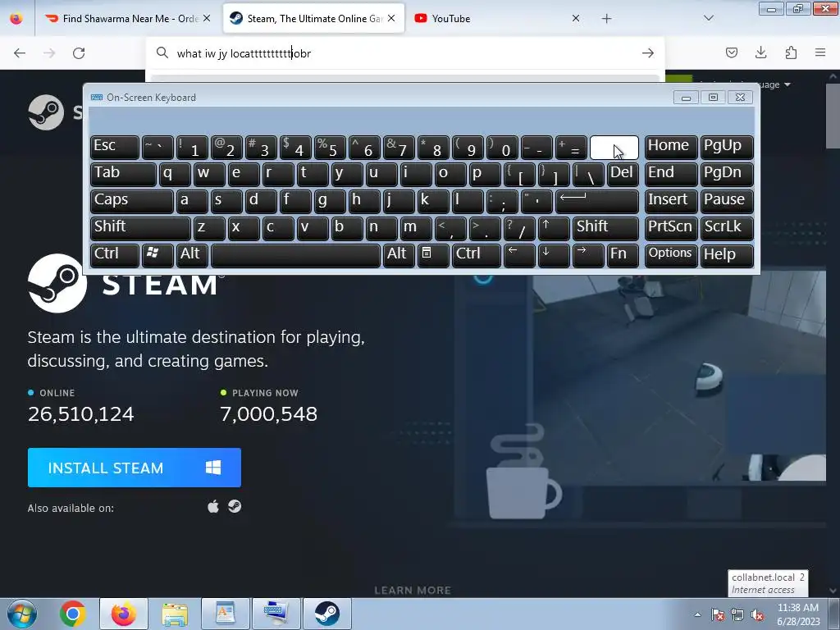Toggle the Fn key on On-Screen Keyboard
The height and width of the screenshot is (630, 840).
pyautogui.click(x=623, y=256)
